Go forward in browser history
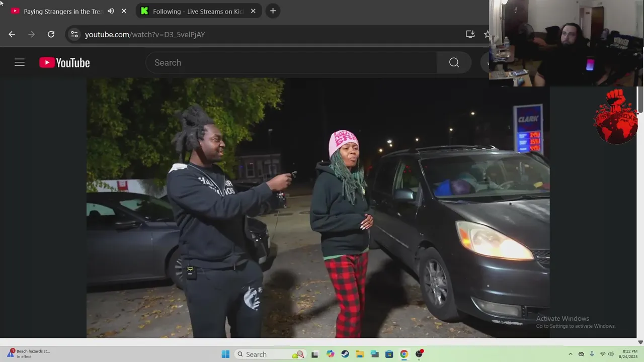 coord(31,34)
